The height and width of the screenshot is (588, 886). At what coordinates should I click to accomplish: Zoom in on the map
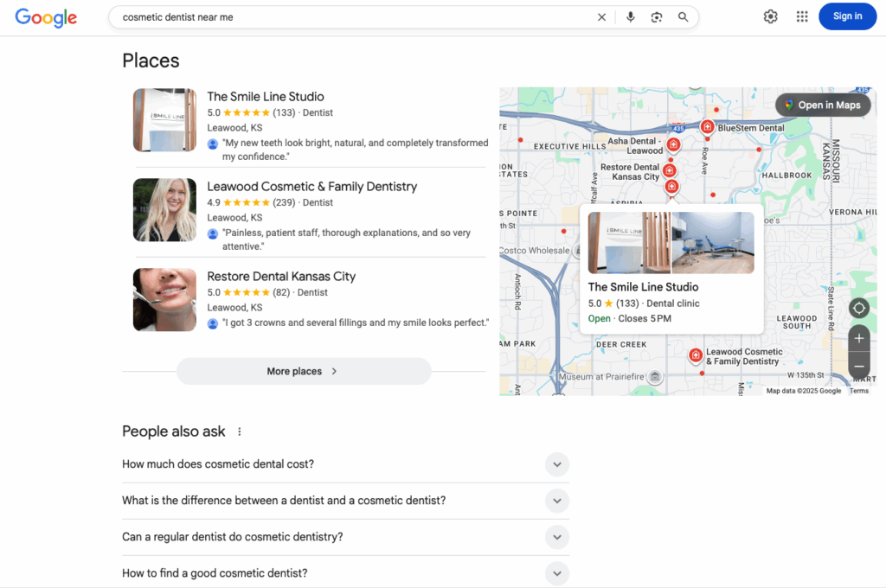pyautogui.click(x=858, y=338)
